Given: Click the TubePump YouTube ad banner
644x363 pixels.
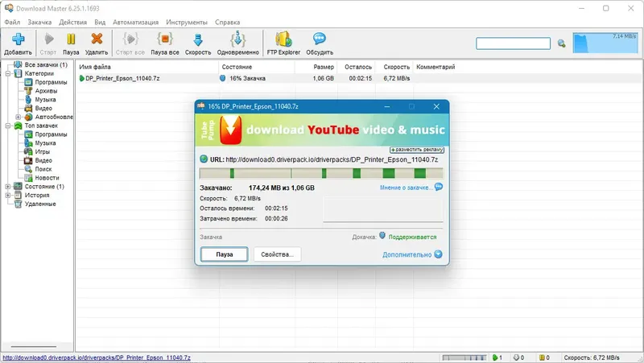Looking at the screenshot, I should (x=321, y=130).
